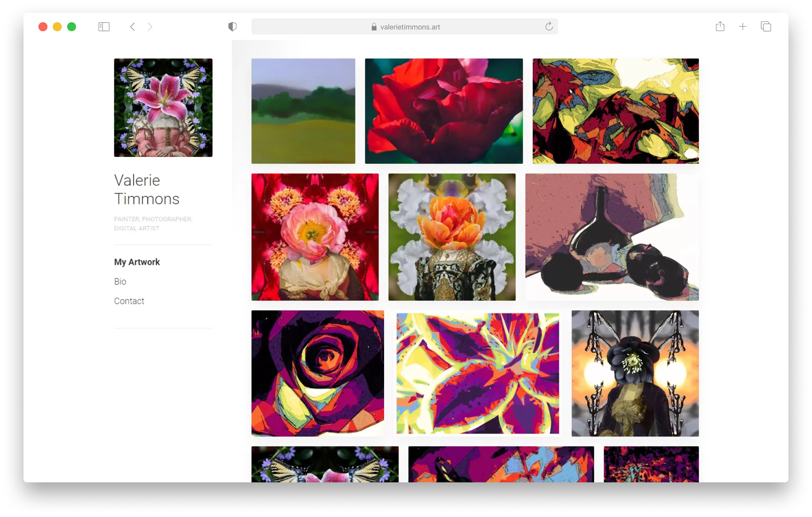This screenshot has width=812, height=517.
Task: Add a new tab with plus icon
Action: click(743, 27)
